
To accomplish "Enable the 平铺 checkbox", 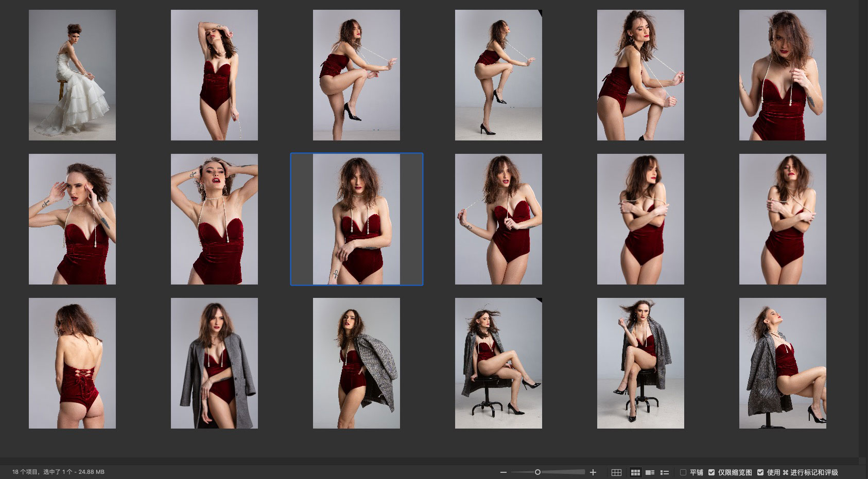I will pyautogui.click(x=683, y=472).
